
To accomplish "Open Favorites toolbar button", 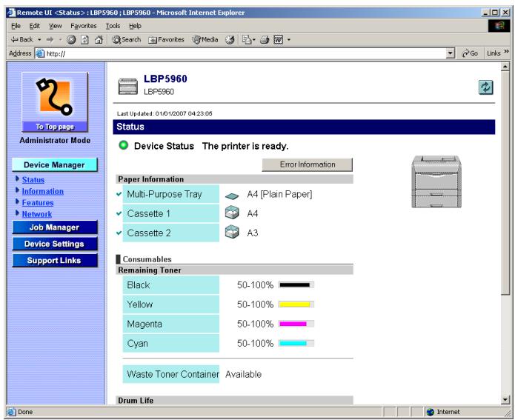I will click(x=166, y=40).
